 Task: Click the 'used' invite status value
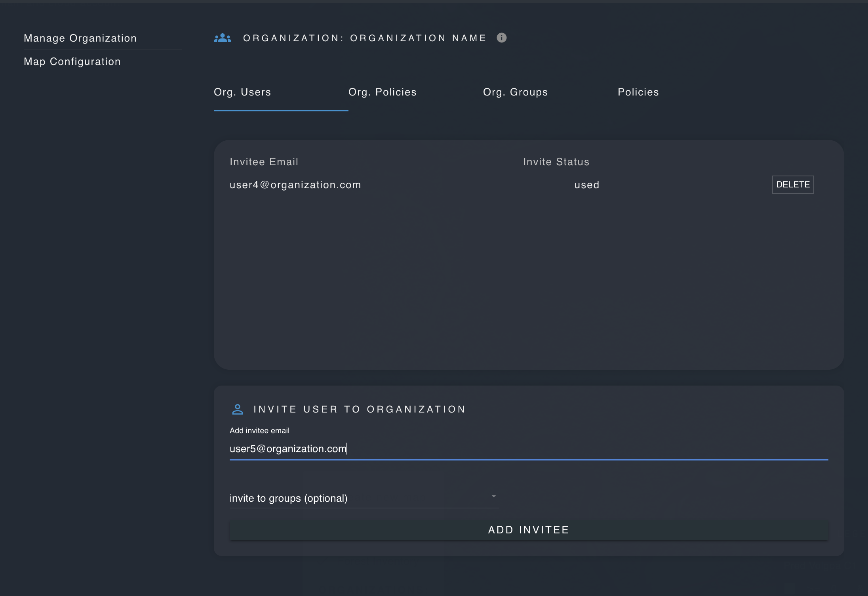[587, 185]
